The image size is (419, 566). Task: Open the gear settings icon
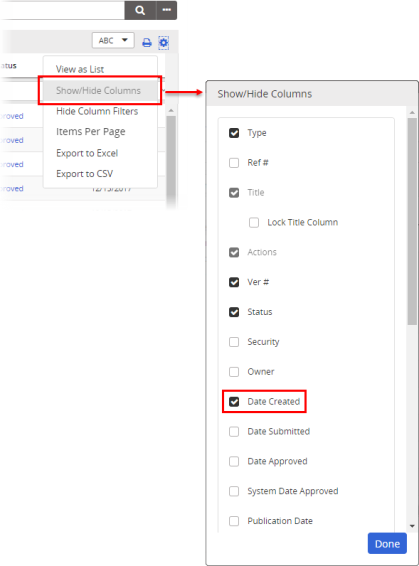(x=163, y=43)
